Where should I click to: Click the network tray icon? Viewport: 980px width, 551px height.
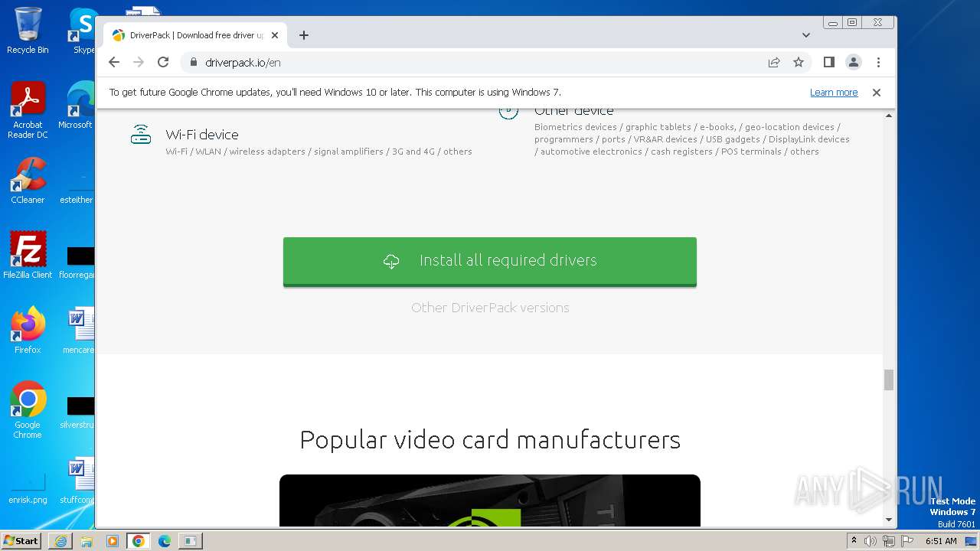click(889, 541)
